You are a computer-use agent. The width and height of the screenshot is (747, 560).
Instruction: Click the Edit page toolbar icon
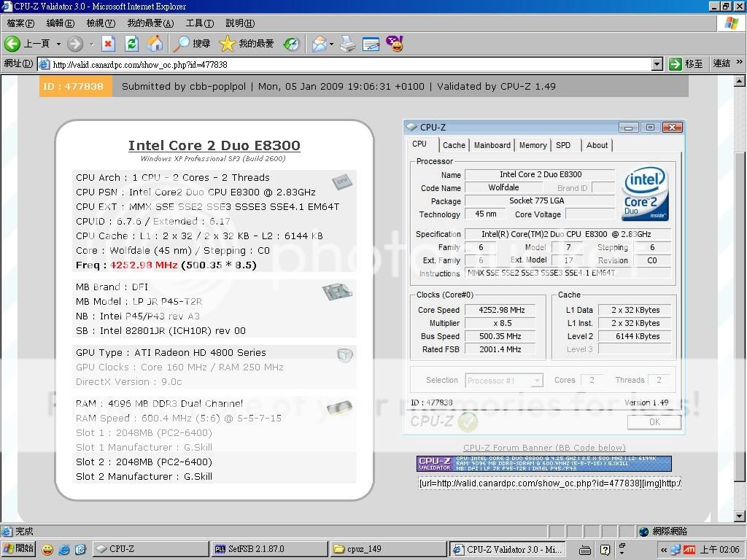pos(371,44)
